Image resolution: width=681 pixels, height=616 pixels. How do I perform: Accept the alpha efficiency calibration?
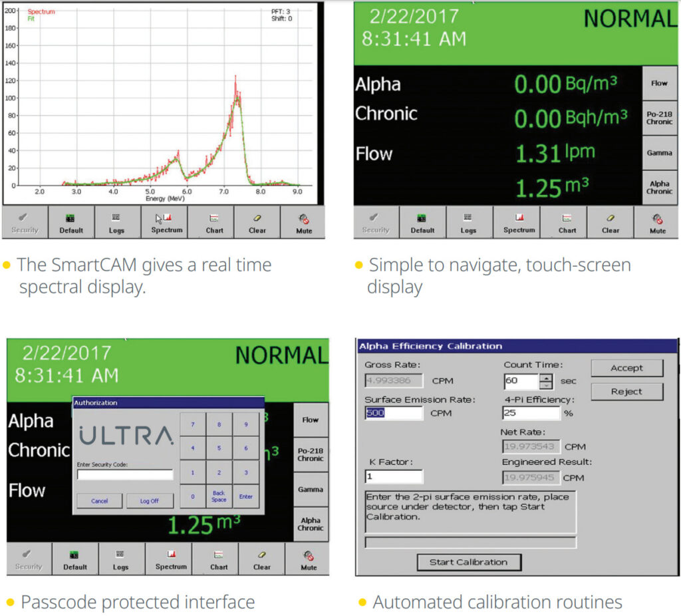tap(626, 368)
